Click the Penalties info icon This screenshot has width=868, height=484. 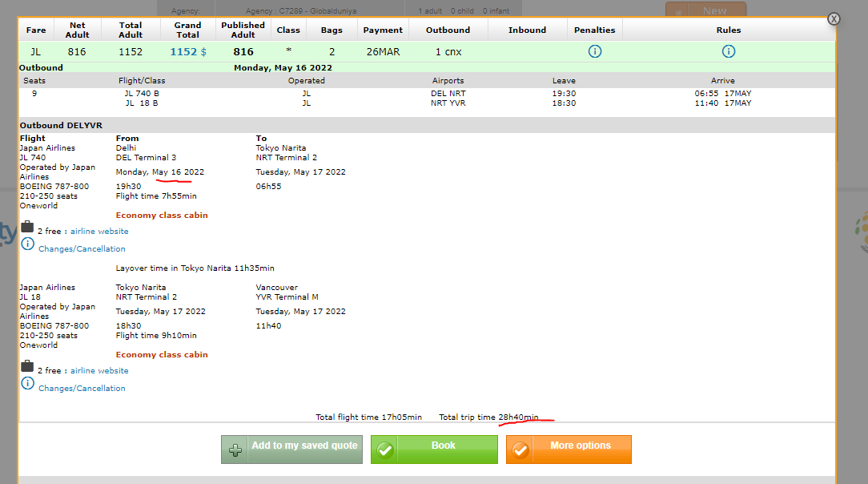point(595,51)
